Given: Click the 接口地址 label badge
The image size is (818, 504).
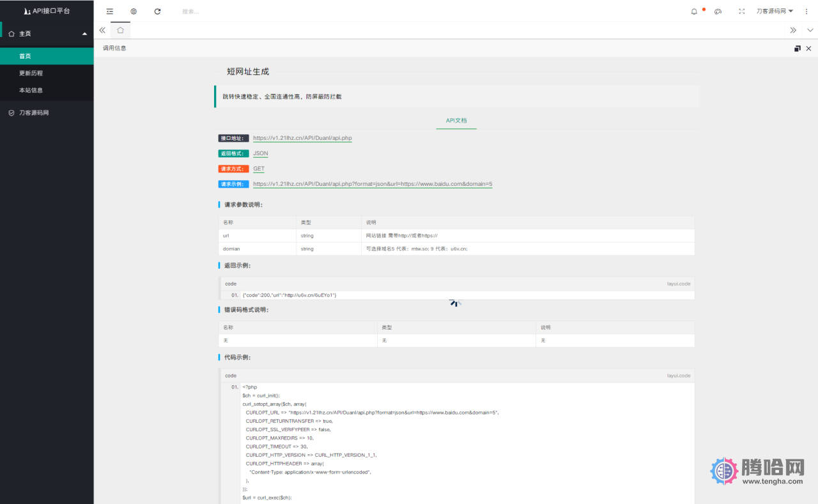Looking at the screenshot, I should (234, 138).
